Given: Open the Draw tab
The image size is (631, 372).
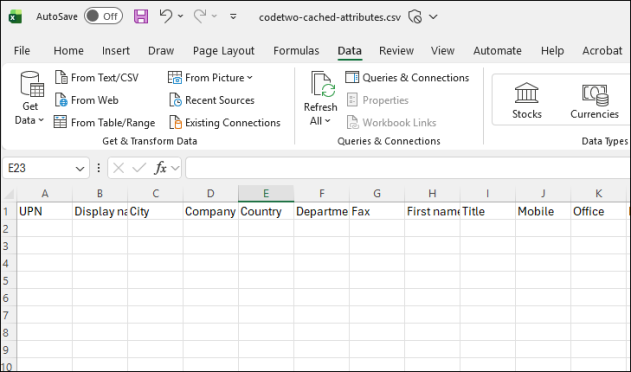Looking at the screenshot, I should (161, 51).
